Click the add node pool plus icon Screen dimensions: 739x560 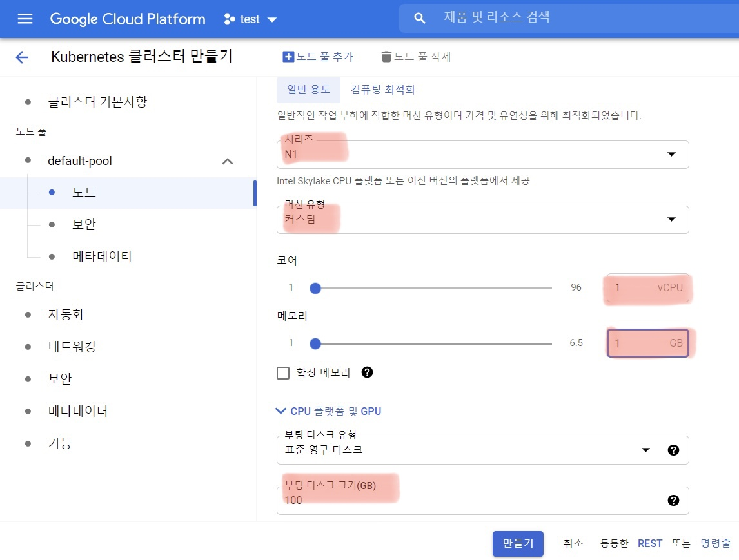pyautogui.click(x=288, y=57)
